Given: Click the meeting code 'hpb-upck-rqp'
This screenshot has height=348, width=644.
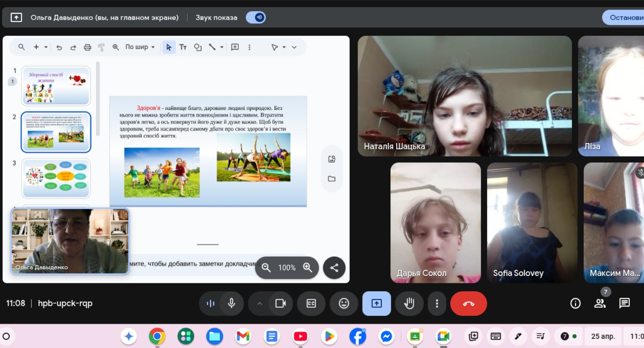Looking at the screenshot, I should 65,303.
